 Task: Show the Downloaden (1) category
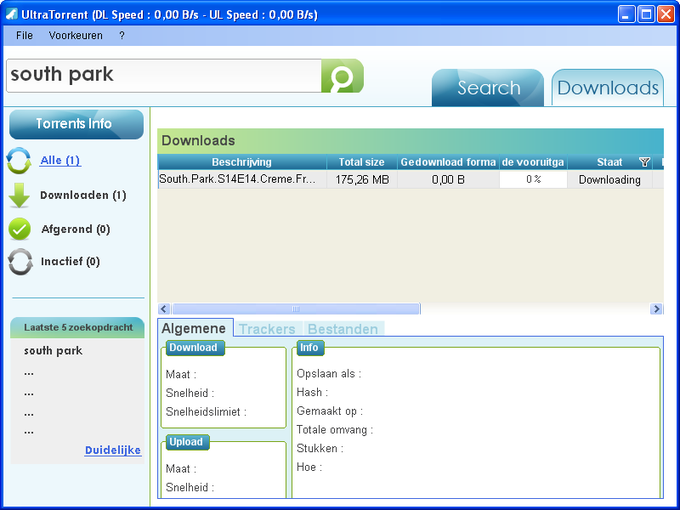(x=83, y=195)
